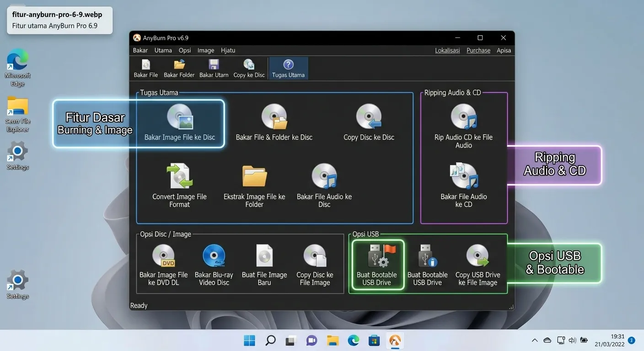Click Bakar Utarn toolbar button

[214, 69]
